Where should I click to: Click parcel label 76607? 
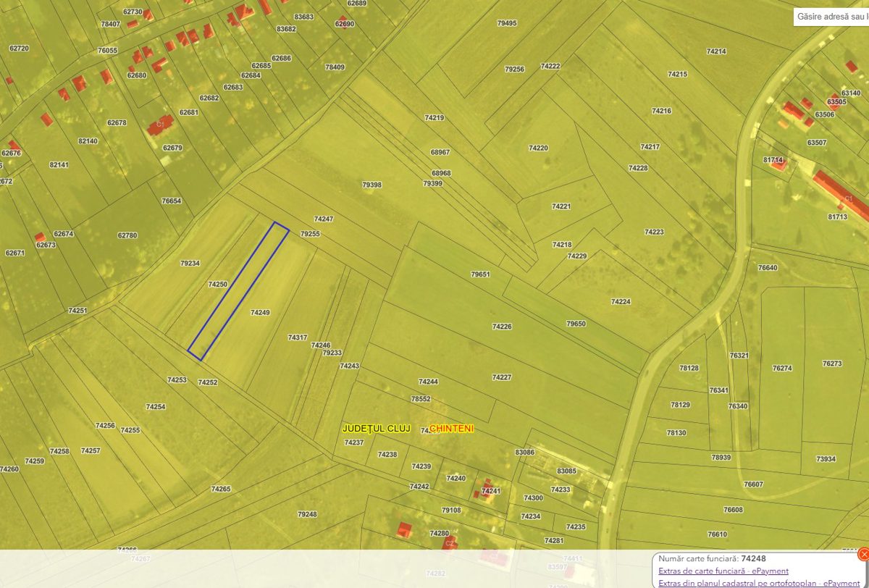pyautogui.click(x=753, y=484)
